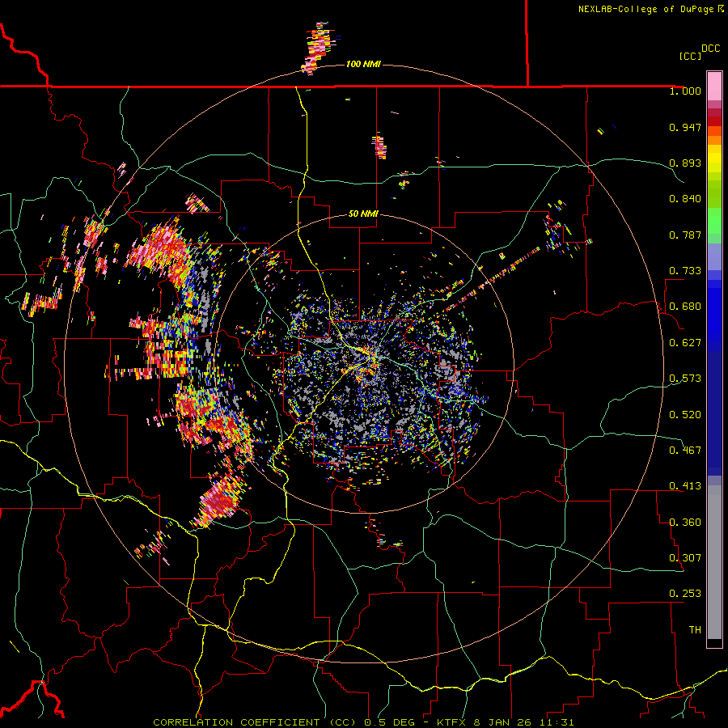Pick the gray segment of the color bar
Image resolution: width=728 pixels, height=728 pixels.
coord(714,562)
